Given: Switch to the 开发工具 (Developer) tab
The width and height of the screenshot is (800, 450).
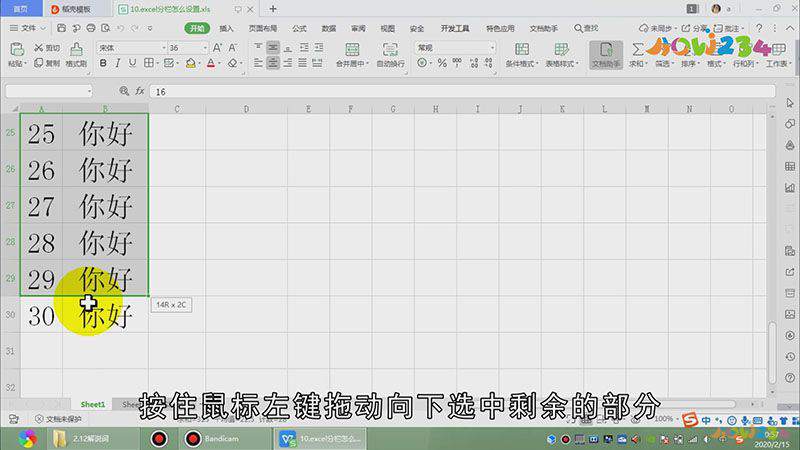Looking at the screenshot, I should (x=455, y=29).
